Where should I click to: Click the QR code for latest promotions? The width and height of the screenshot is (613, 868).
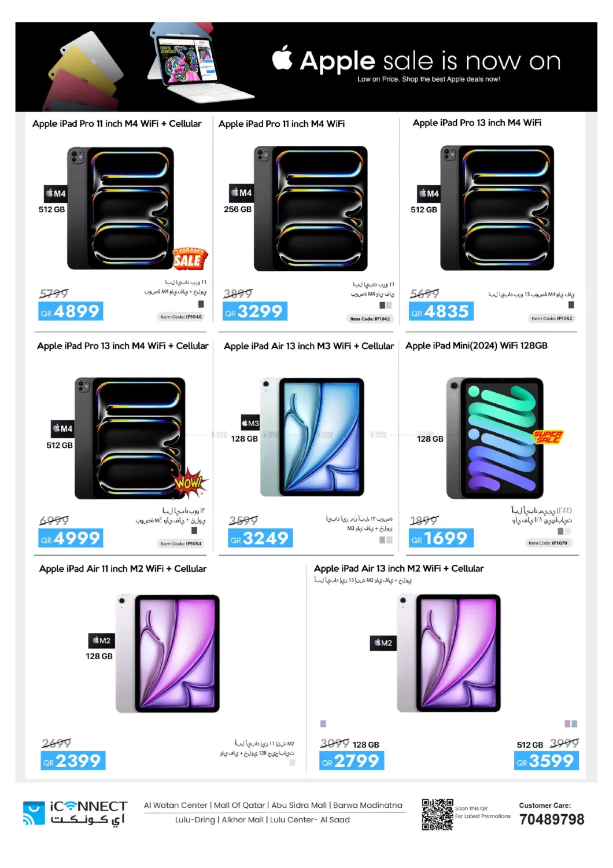coord(437,814)
